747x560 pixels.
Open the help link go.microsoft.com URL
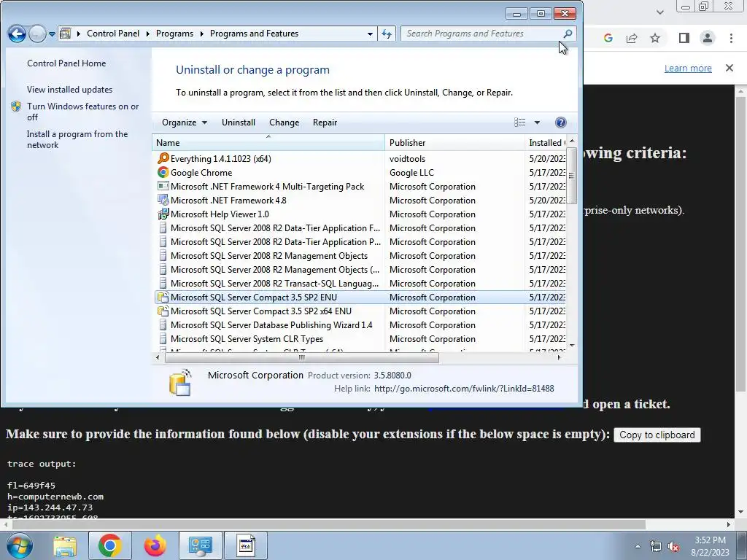(x=464, y=389)
